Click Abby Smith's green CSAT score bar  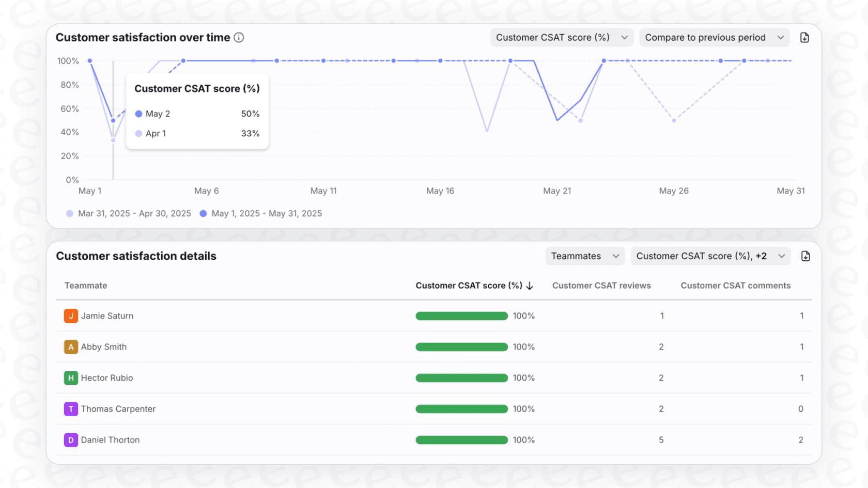pyautogui.click(x=461, y=347)
